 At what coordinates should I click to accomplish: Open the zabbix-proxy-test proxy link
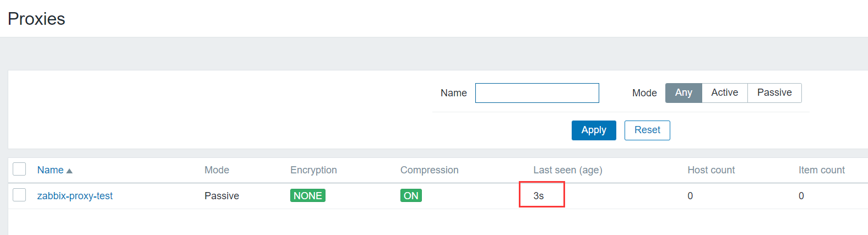(x=75, y=196)
